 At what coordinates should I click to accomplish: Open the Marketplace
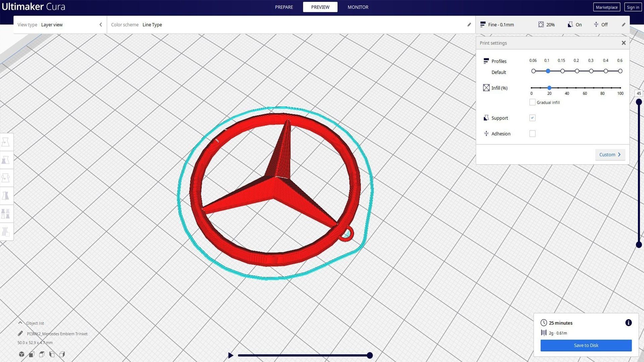606,7
